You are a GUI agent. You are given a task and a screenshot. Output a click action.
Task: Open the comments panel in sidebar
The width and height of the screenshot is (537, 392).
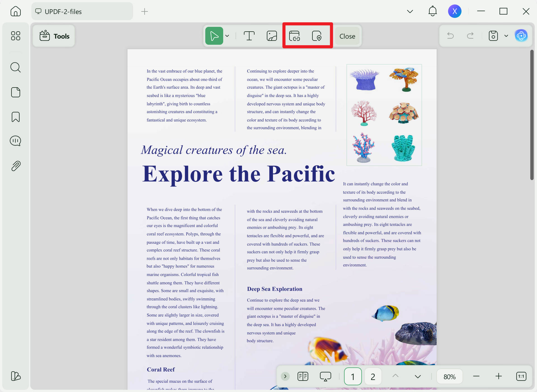(16, 141)
